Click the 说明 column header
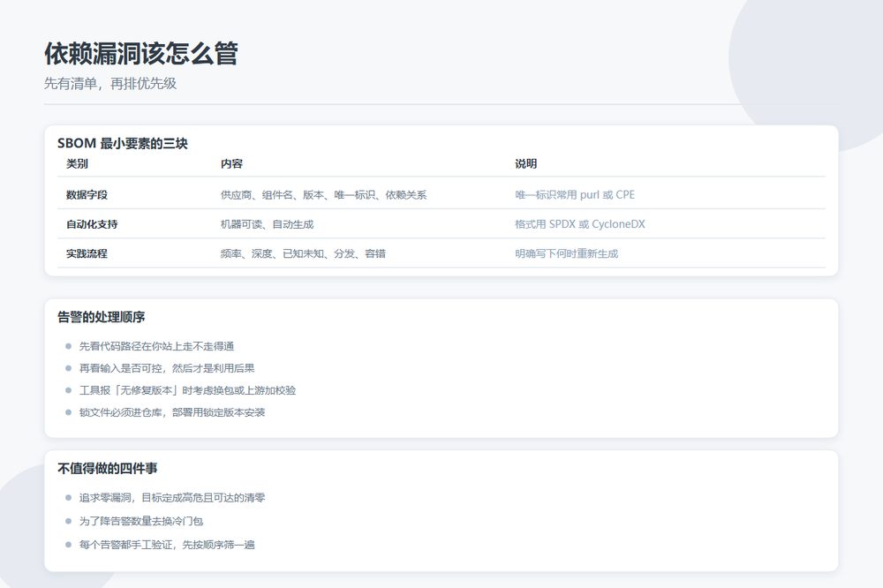 525,164
